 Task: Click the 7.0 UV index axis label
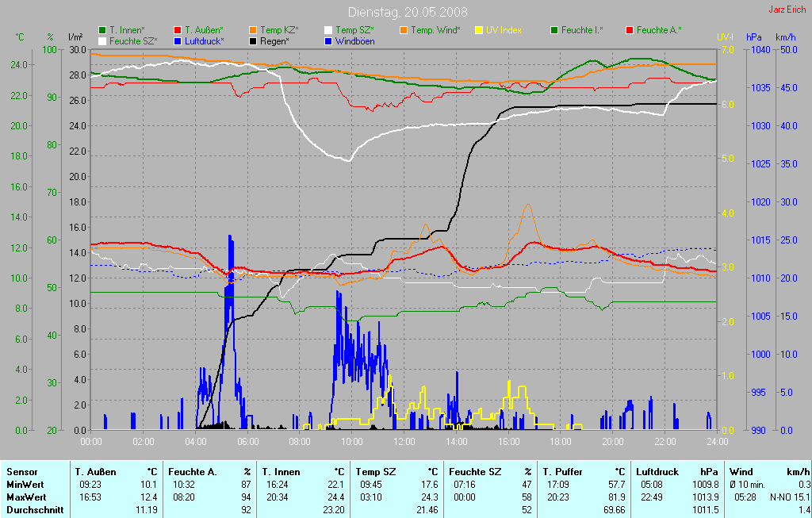(x=728, y=50)
